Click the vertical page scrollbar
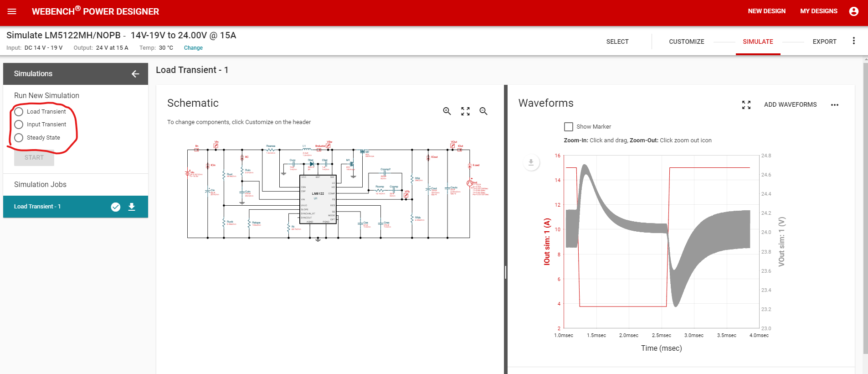 click(x=866, y=208)
